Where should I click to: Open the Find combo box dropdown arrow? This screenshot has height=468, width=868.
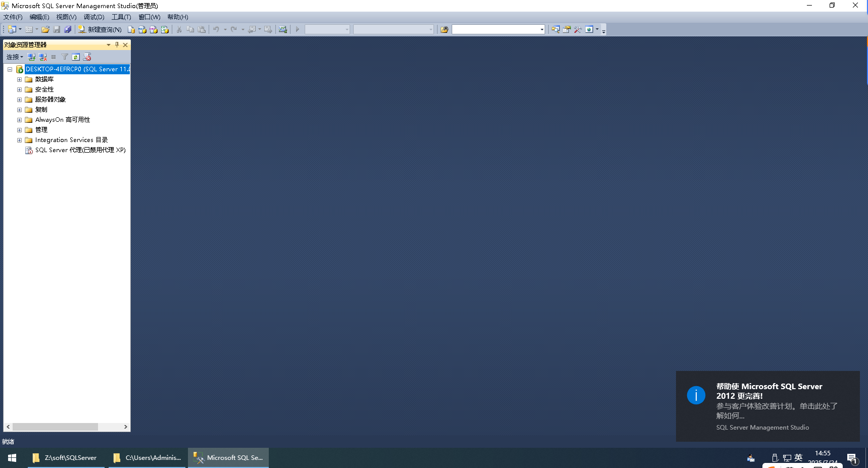(x=542, y=29)
